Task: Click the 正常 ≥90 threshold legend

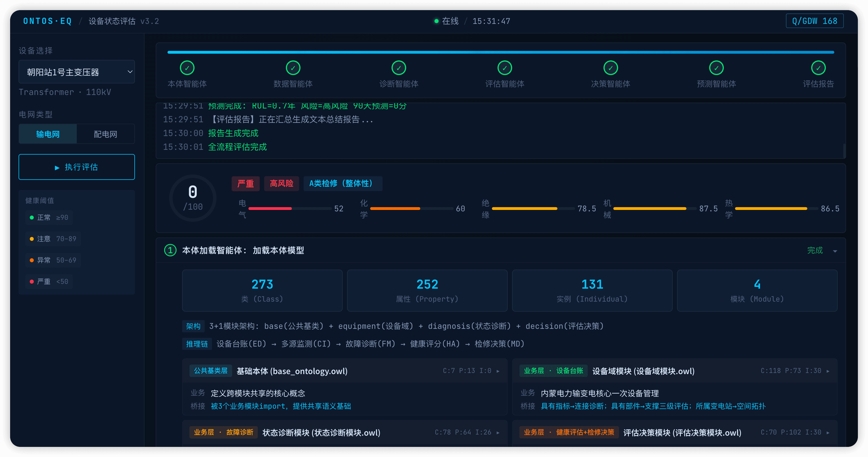Action: pyautogui.click(x=49, y=217)
